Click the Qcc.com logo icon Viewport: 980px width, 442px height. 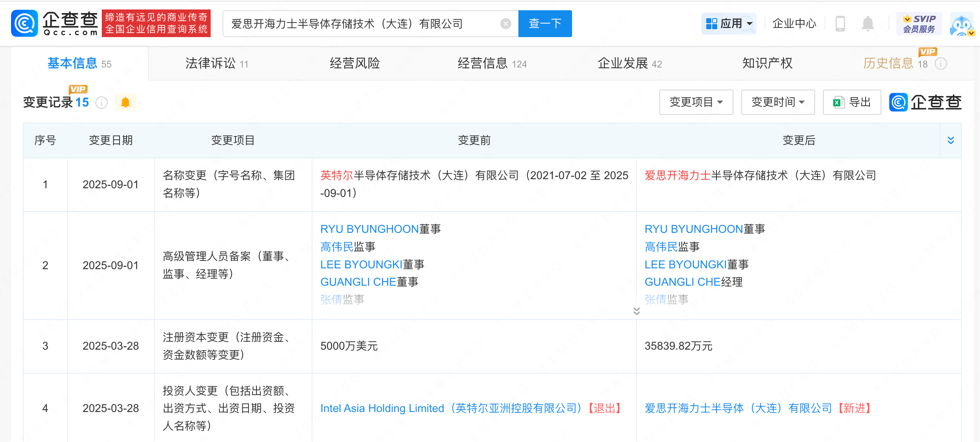point(24,23)
